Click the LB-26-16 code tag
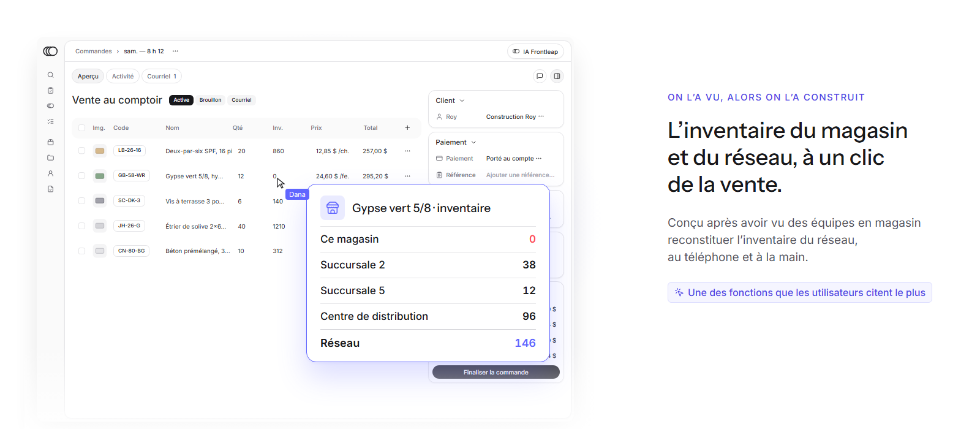Viewport: 980px width, 429px height. 129,150
